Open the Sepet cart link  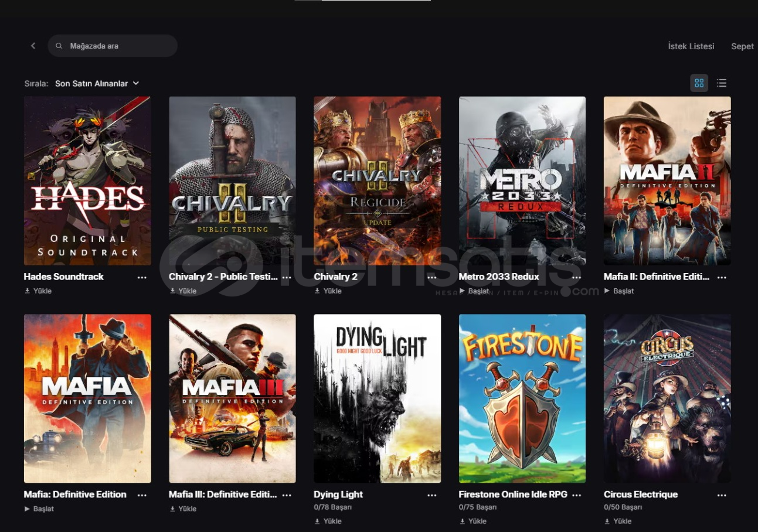tap(742, 46)
